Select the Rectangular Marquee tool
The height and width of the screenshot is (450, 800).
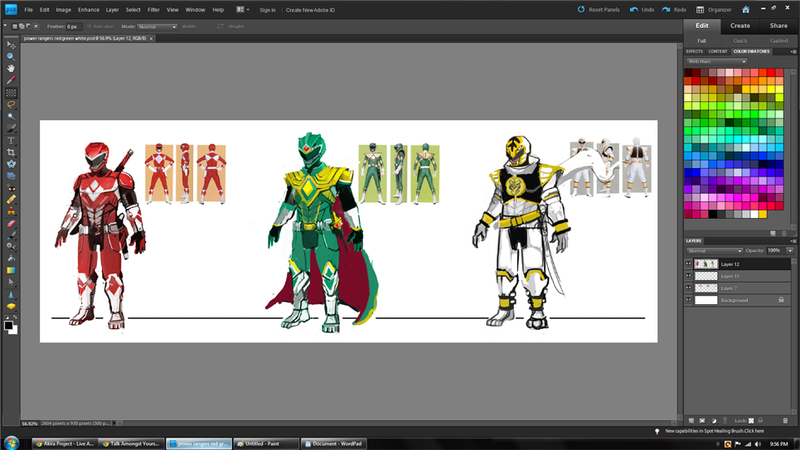coord(11,93)
